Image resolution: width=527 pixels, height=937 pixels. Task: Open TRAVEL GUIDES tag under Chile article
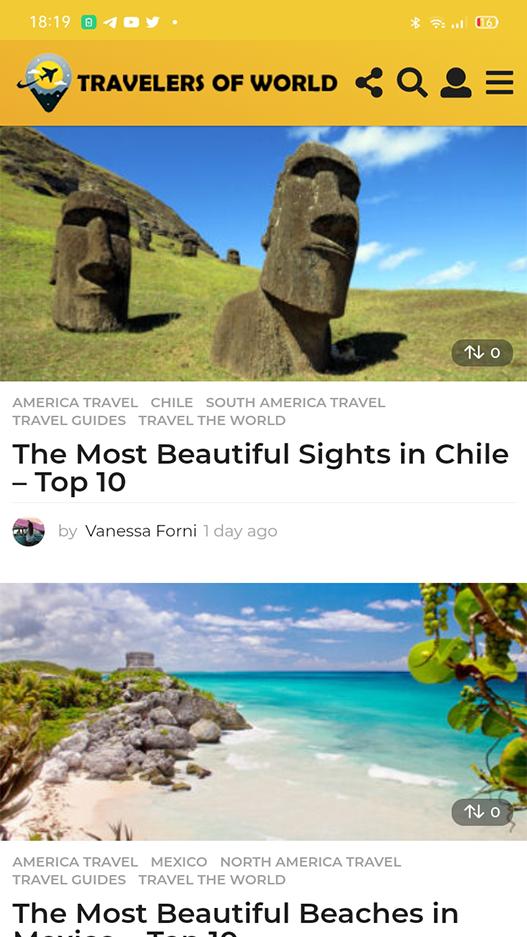69,421
